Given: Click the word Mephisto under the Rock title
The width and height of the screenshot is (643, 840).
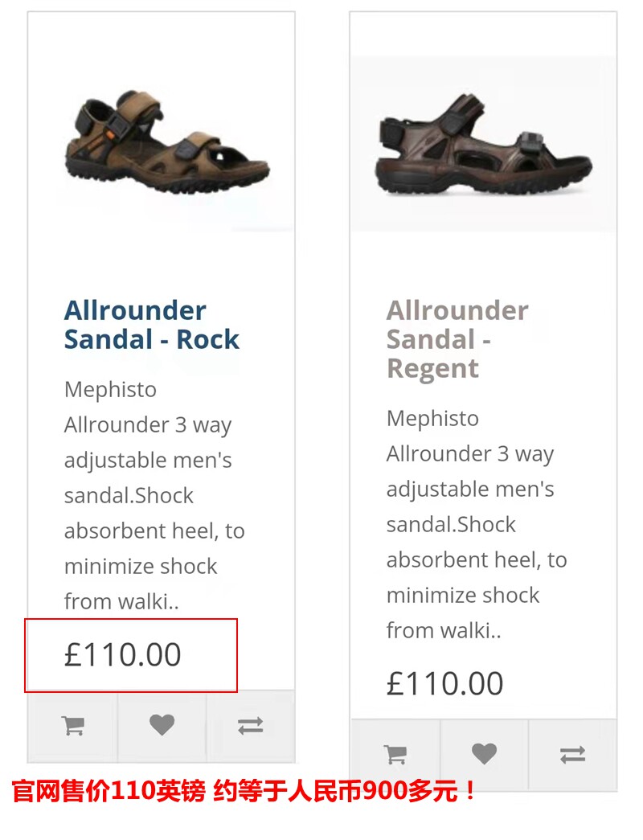Looking at the screenshot, I should tap(110, 390).
